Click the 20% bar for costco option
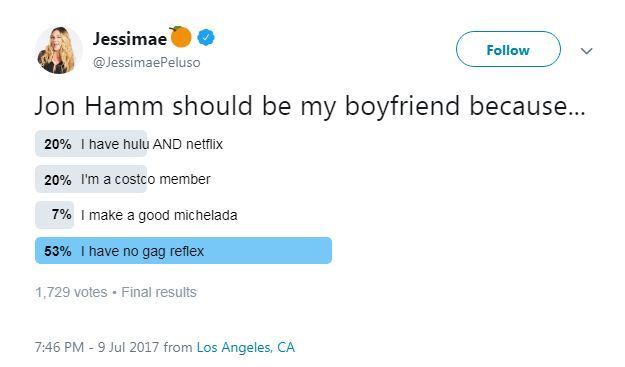625x367 pixels. pos(91,179)
